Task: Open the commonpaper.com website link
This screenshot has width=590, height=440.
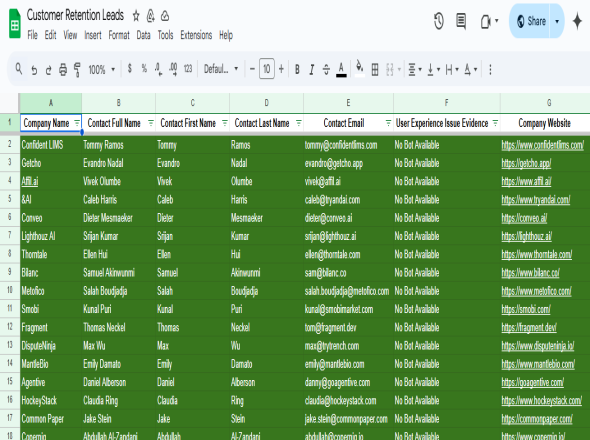Action: [537, 419]
